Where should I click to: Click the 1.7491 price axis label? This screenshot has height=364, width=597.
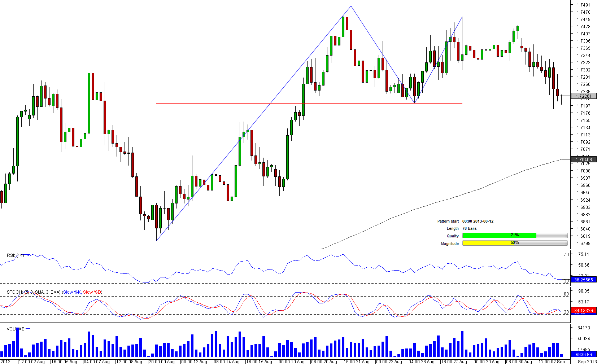(x=583, y=5)
